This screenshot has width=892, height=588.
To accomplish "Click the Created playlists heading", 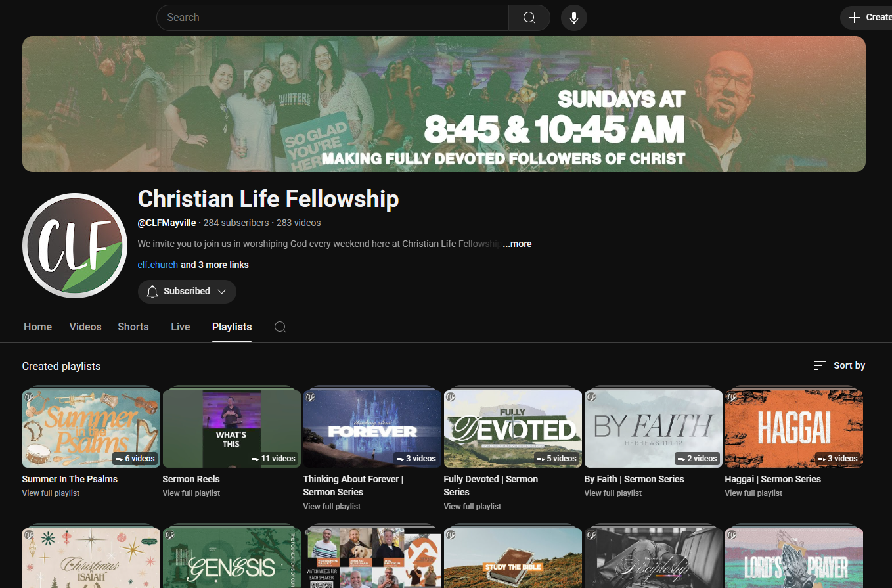I will 61,366.
